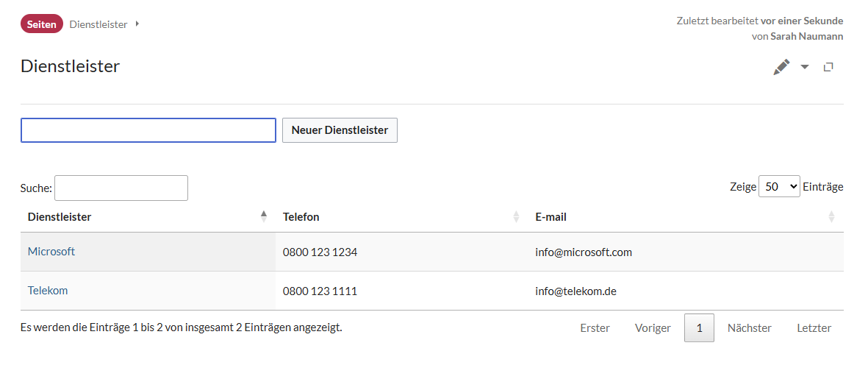This screenshot has height=365, width=868.
Task: Click into the Suche search field
Action: (121, 188)
